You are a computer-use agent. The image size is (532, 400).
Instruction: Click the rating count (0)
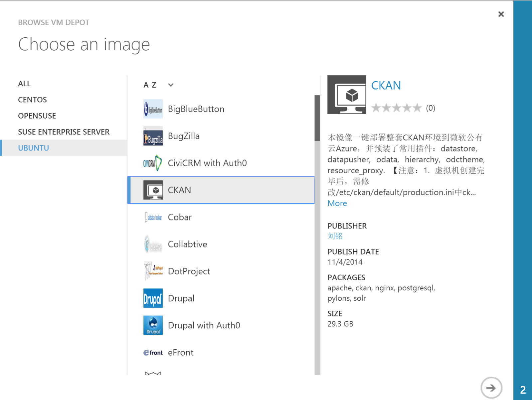click(431, 108)
